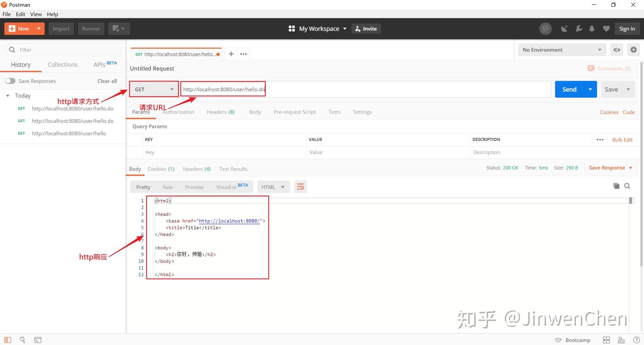This screenshot has width=644, height=345.
Task: Open the No Environment dropdown
Action: 562,50
